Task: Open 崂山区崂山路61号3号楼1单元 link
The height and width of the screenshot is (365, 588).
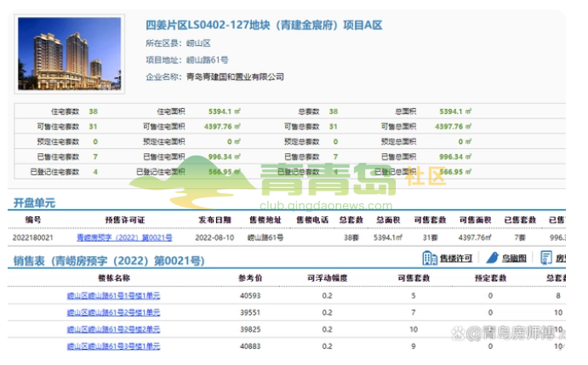Action: coord(114,346)
